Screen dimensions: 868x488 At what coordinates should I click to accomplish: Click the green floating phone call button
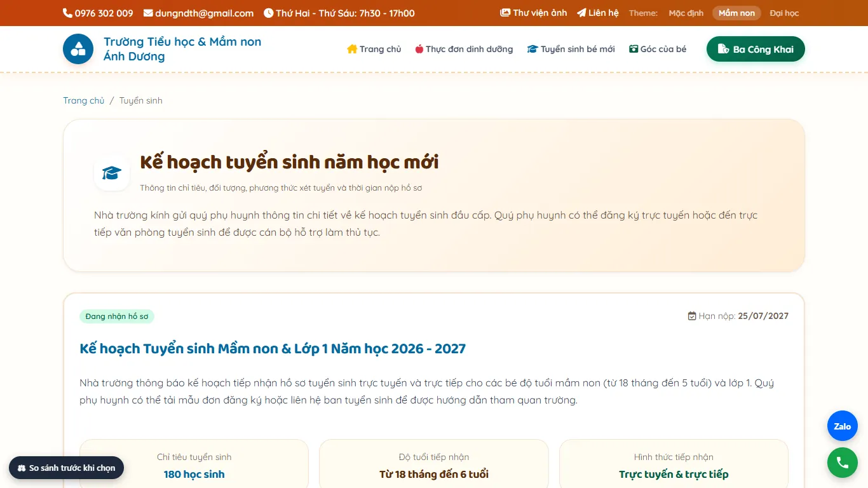click(843, 463)
